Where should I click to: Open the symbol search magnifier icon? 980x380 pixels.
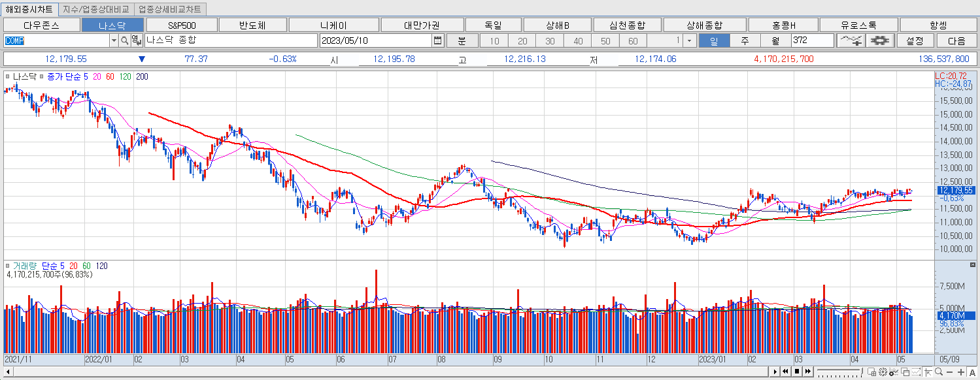pyautogui.click(x=124, y=40)
